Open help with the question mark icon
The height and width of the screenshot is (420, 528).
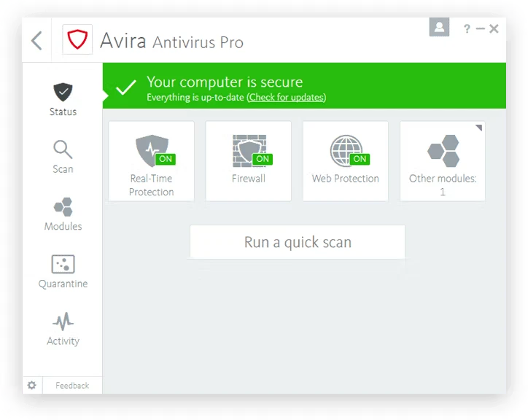pos(467,29)
